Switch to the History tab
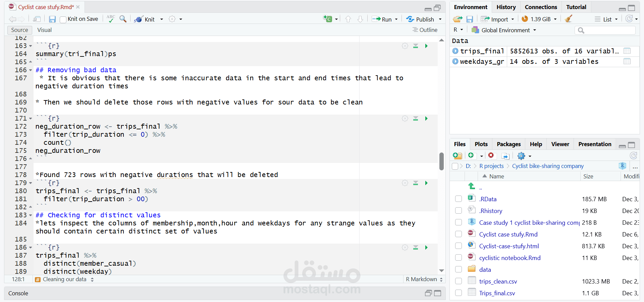 click(506, 7)
